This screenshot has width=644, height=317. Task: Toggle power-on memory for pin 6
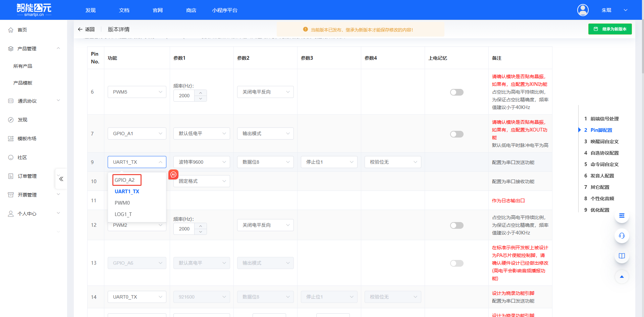(457, 92)
